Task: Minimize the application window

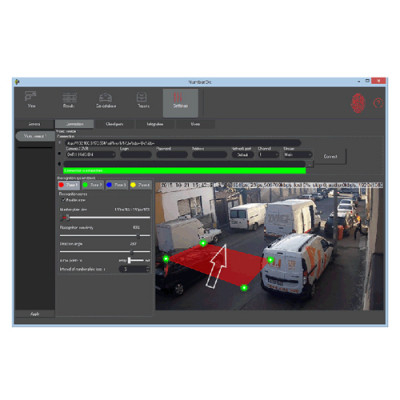Action: (359, 81)
